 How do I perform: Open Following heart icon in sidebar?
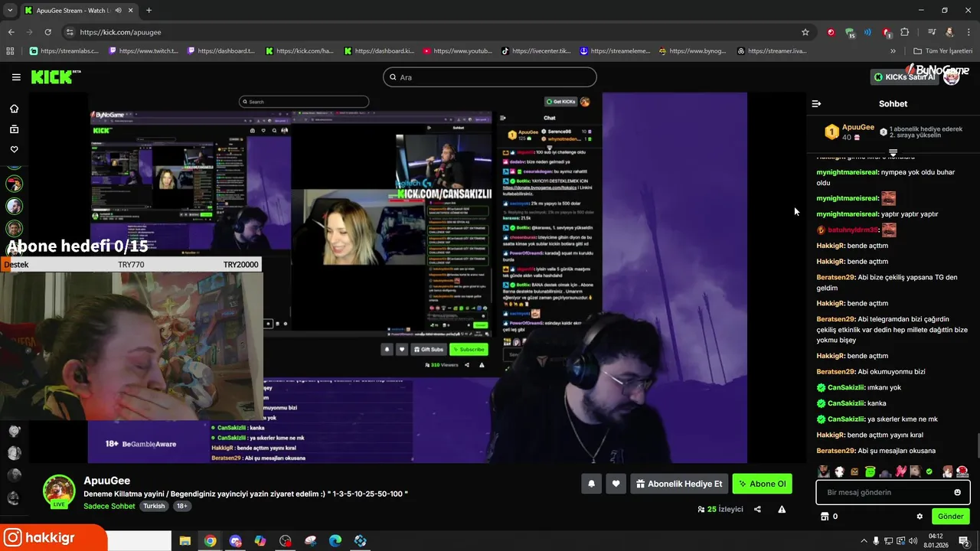pos(14,149)
